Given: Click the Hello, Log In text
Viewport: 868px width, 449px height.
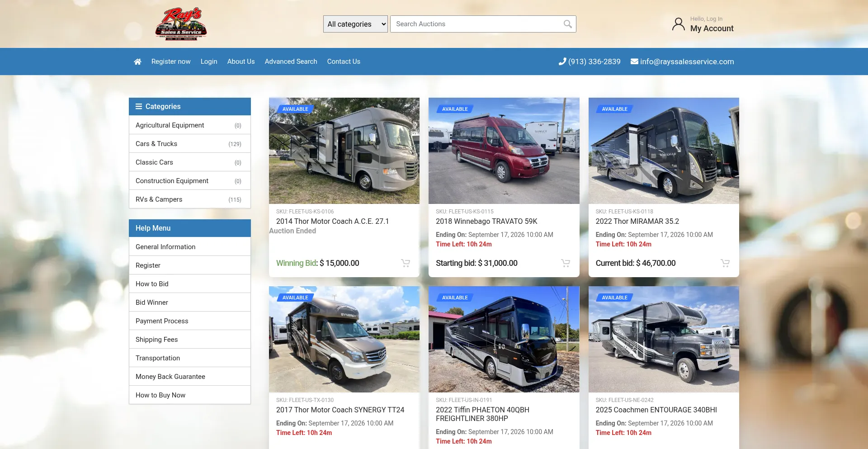Looking at the screenshot, I should (x=706, y=19).
